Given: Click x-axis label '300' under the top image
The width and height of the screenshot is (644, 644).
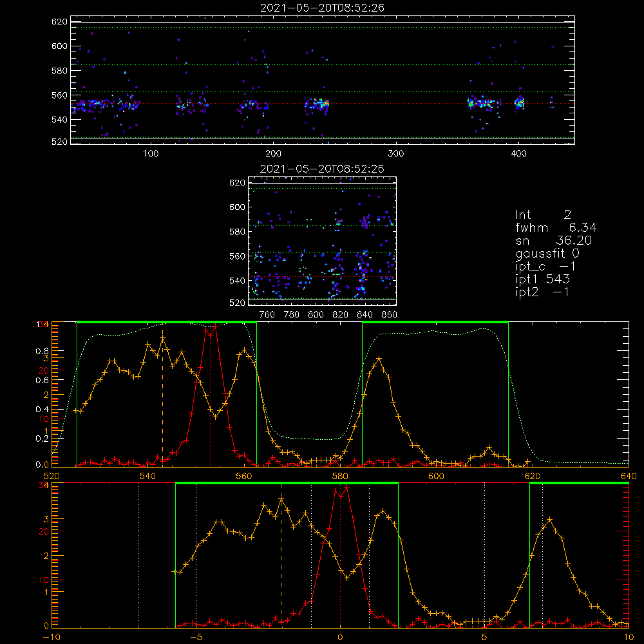Looking at the screenshot, I should pyautogui.click(x=396, y=153).
